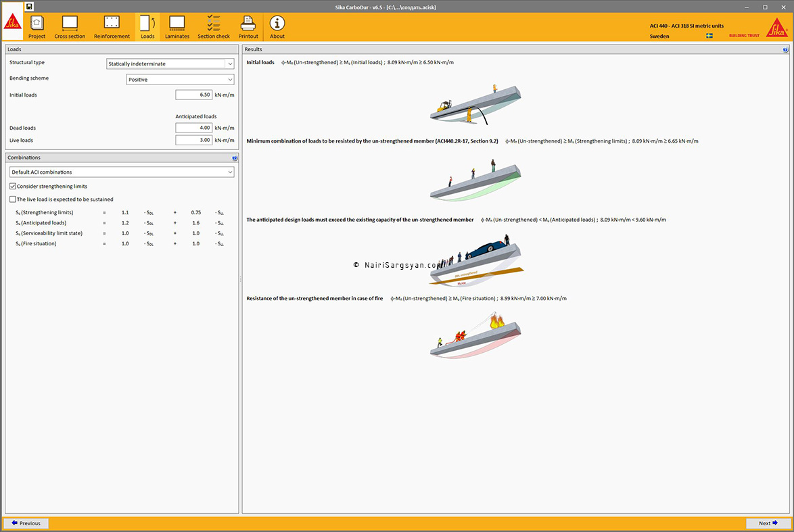
Task: Click the 'Sₒ (Anticipated loads)' row label
Action: 41,223
